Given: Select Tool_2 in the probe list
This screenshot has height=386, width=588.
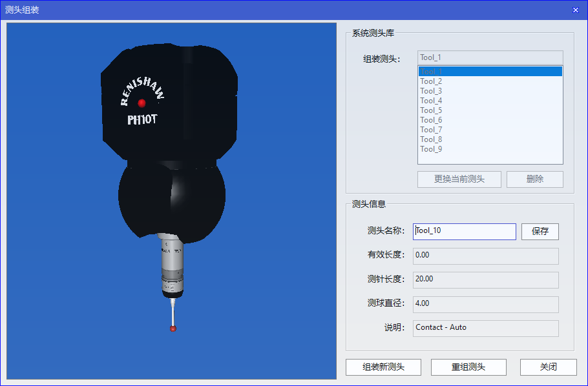Looking at the screenshot, I should (x=490, y=81).
